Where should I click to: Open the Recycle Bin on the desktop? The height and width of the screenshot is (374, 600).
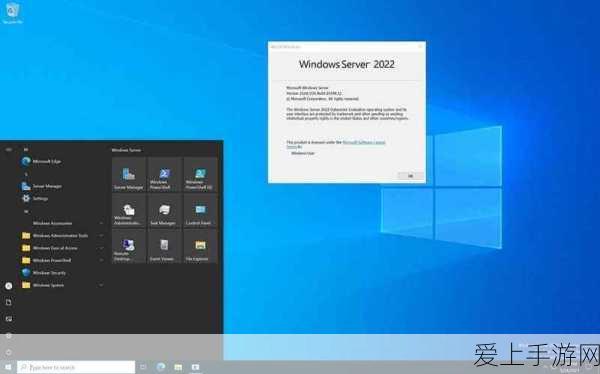point(12,12)
